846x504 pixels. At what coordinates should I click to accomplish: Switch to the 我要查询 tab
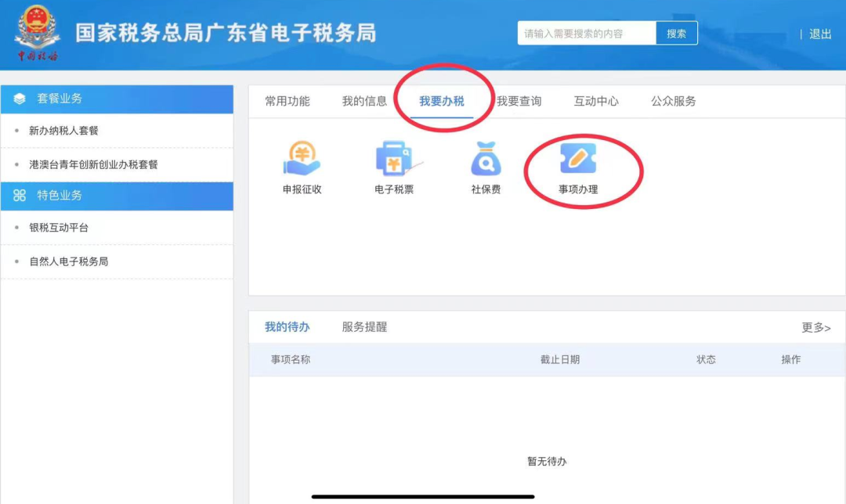[x=519, y=101]
